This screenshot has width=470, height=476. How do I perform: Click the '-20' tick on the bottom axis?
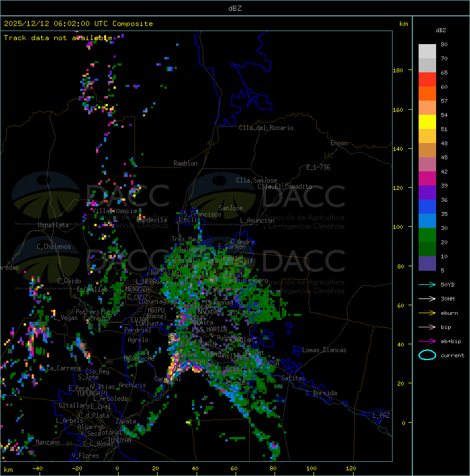coord(77,469)
